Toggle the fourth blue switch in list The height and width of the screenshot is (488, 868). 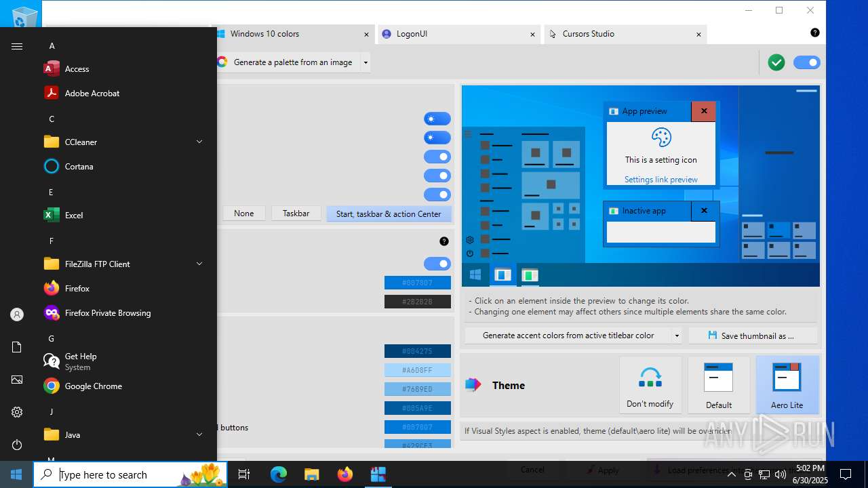(x=437, y=176)
